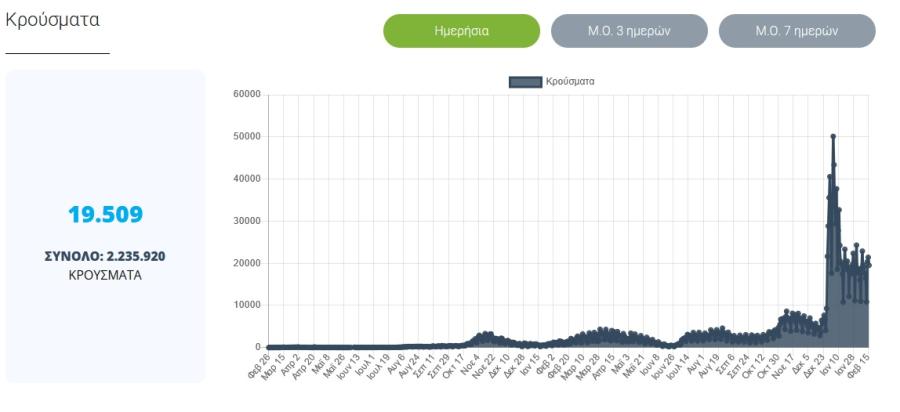Click the Νοε 22 x-axis label
The image size is (900, 412).
[484, 365]
